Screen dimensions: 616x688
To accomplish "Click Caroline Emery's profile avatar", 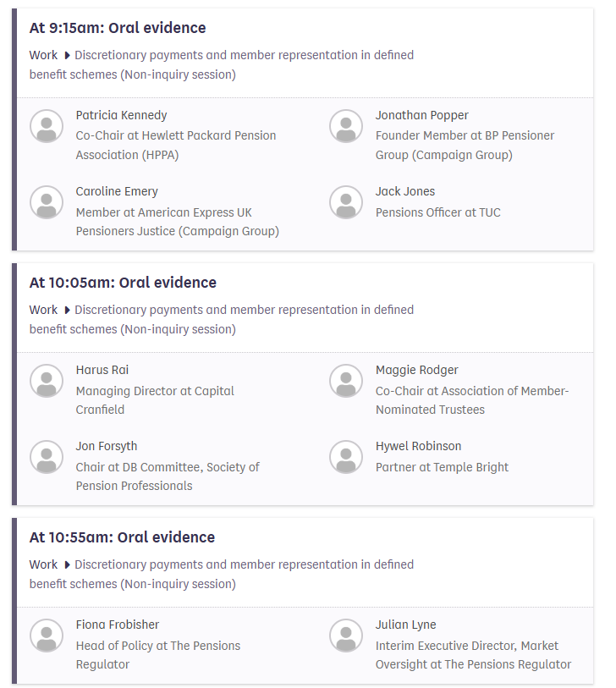I will point(47,202).
